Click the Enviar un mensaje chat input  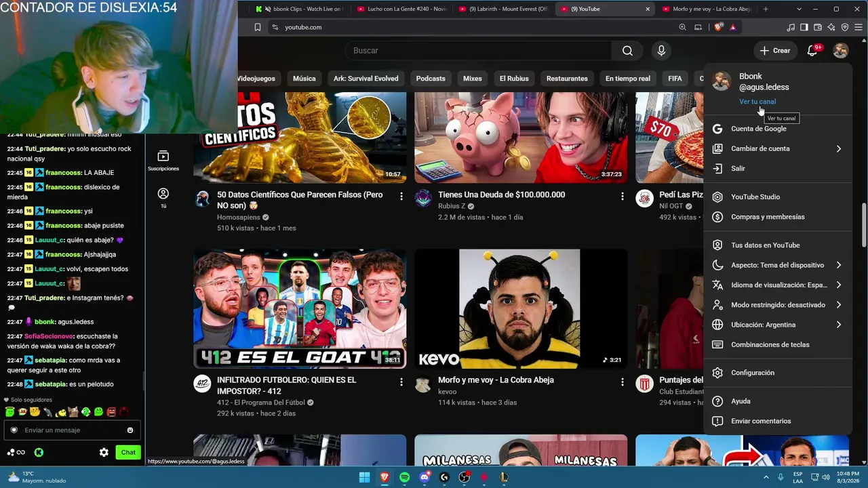73,430
